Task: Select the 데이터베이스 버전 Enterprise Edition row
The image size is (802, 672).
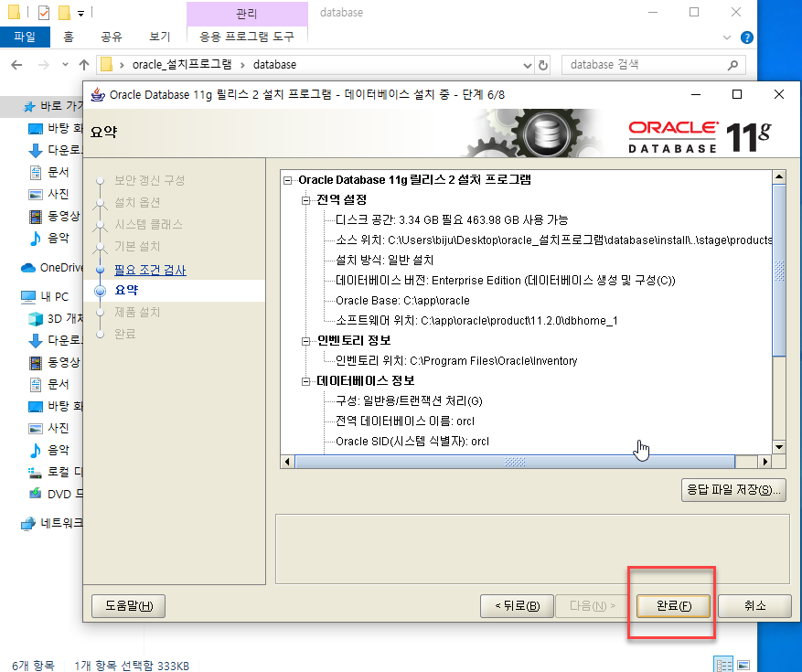Action: click(506, 281)
